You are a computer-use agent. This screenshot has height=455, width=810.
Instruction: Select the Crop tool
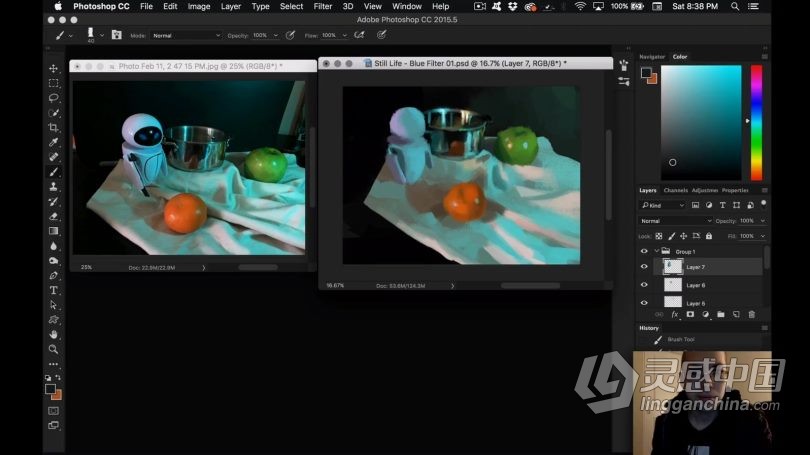[53, 127]
